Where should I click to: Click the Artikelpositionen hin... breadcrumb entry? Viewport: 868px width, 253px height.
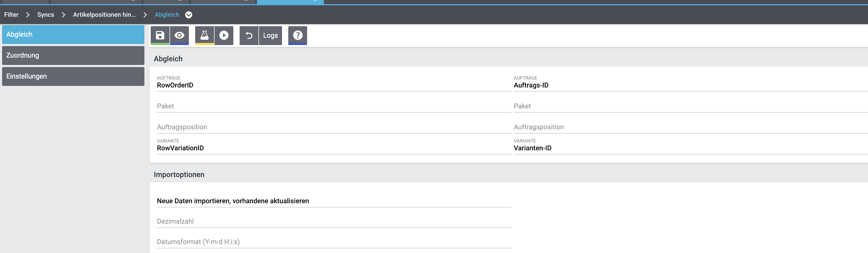point(104,15)
